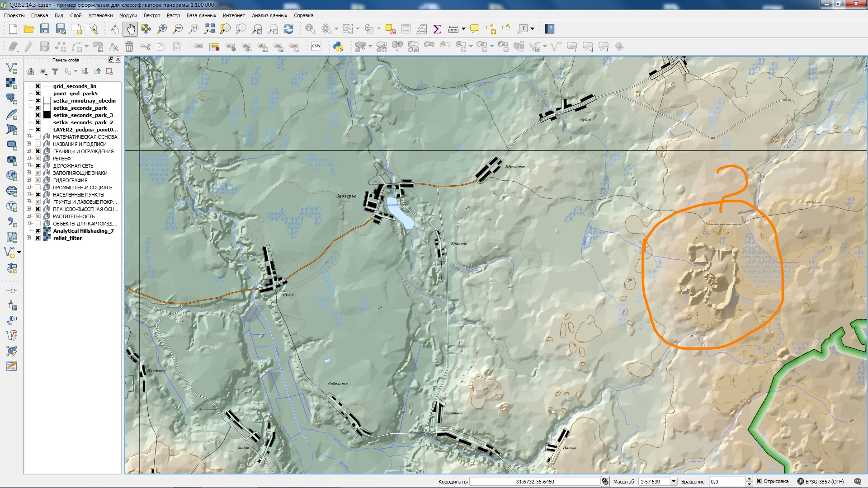Screen dimensions: 868x488
Task: Click the Координаты coordinate input field
Action: point(535,482)
